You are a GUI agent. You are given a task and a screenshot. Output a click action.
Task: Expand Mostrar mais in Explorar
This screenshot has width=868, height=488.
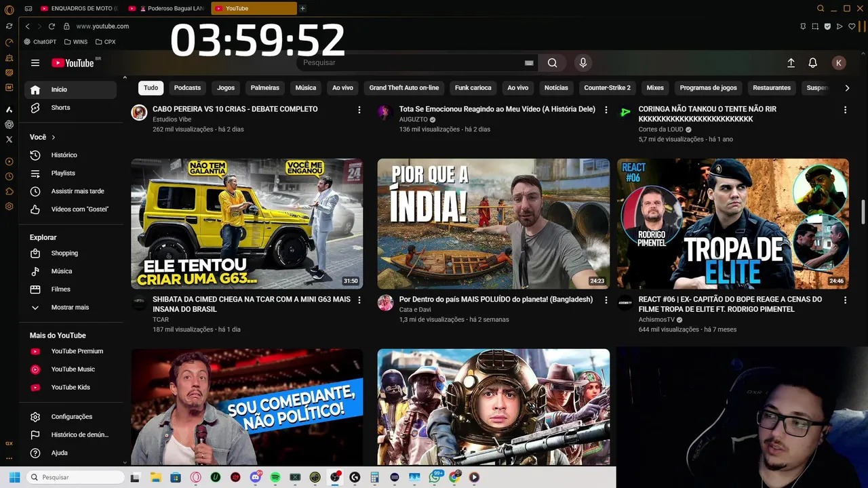tap(71, 308)
